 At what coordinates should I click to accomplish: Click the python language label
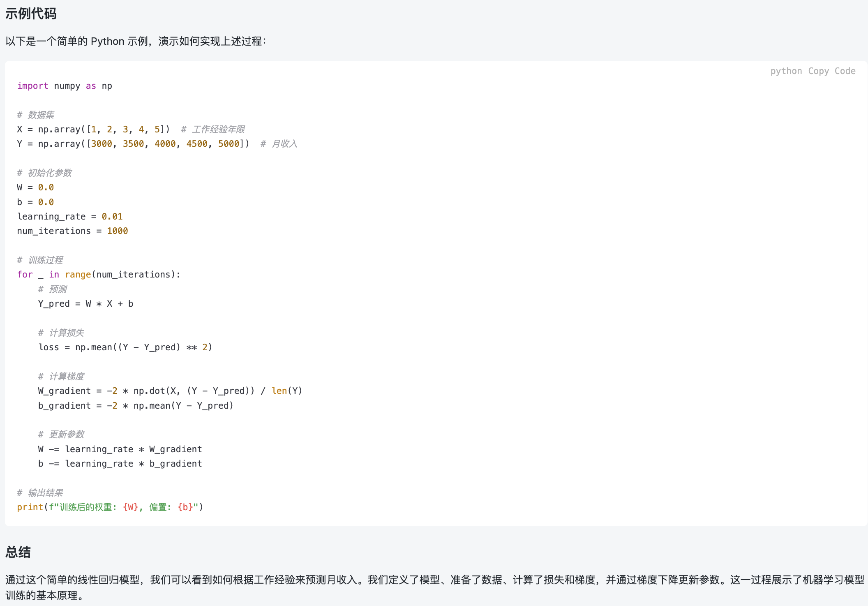(786, 71)
